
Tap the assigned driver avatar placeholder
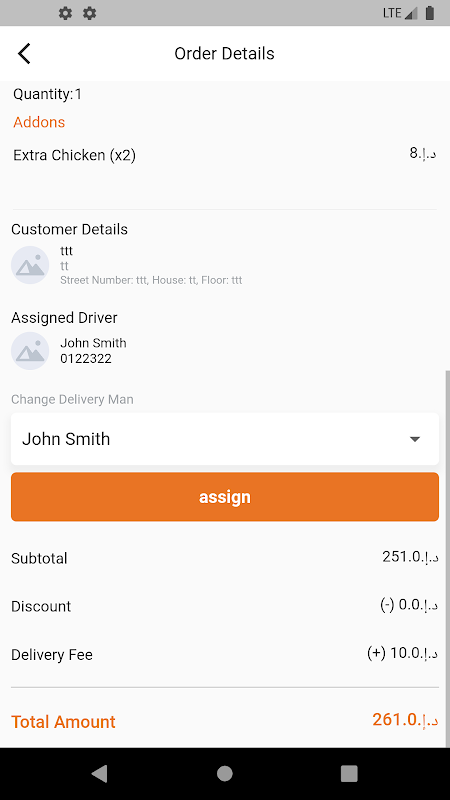point(30,351)
